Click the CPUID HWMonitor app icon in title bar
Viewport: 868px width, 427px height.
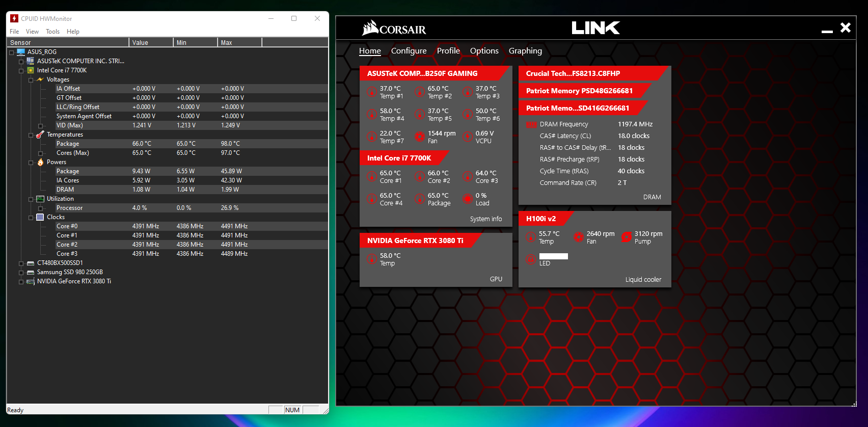[14, 18]
